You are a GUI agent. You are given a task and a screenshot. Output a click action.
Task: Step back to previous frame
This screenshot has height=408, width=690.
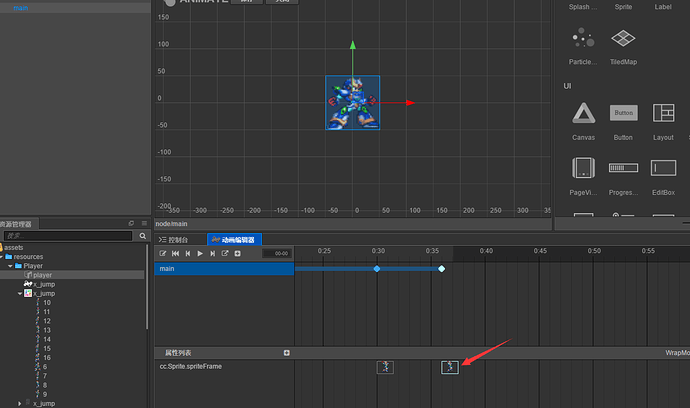tap(188, 254)
